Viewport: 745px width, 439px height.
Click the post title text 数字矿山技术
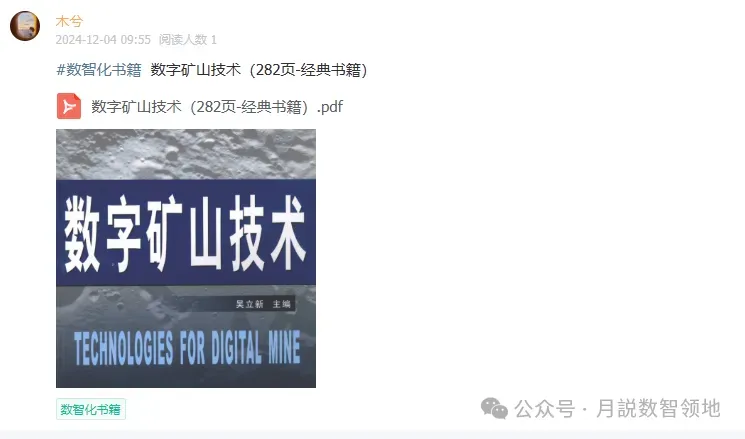click(196, 70)
